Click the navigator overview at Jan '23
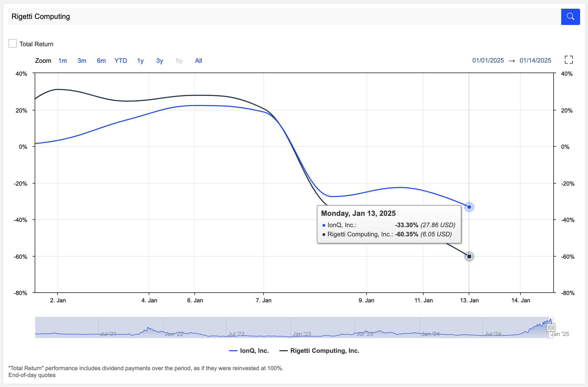This screenshot has width=588, height=387. pyautogui.click(x=302, y=334)
